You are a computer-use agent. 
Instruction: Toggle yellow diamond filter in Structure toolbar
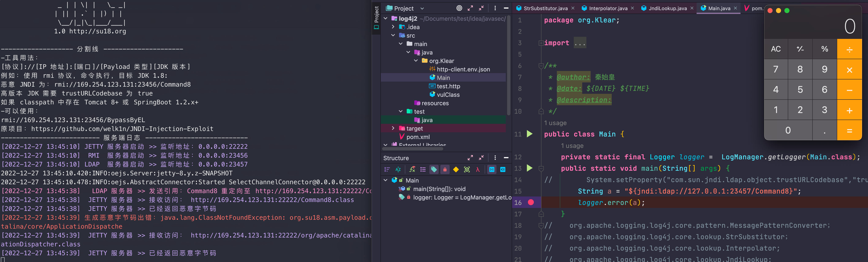coord(456,170)
